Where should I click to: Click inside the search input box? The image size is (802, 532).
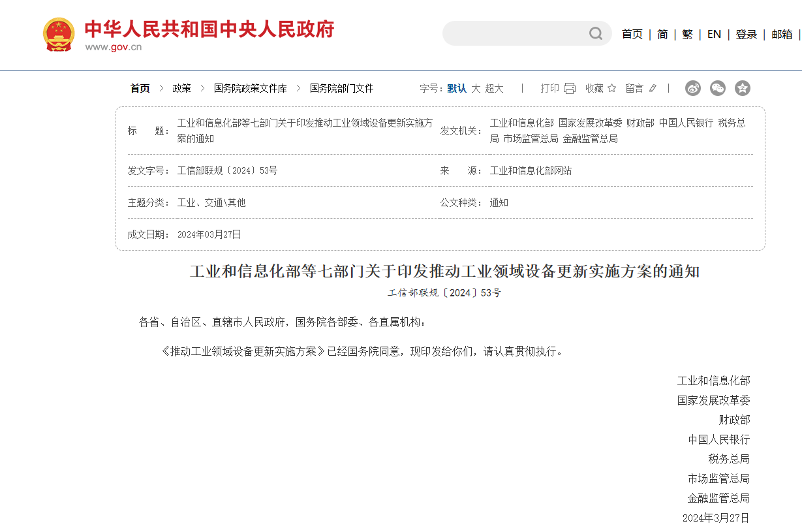[516, 33]
